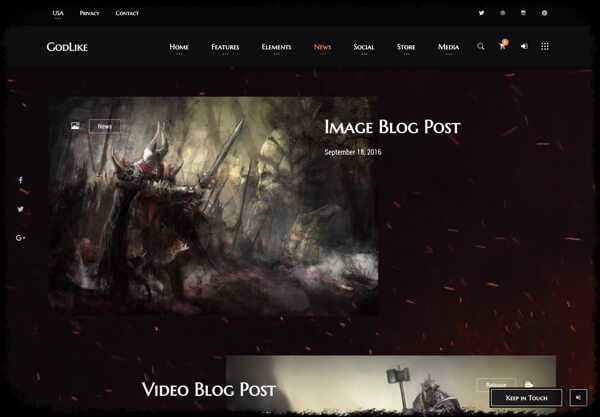600x417 pixels.
Task: Click the Twitter icon in top bar
Action: (x=481, y=13)
